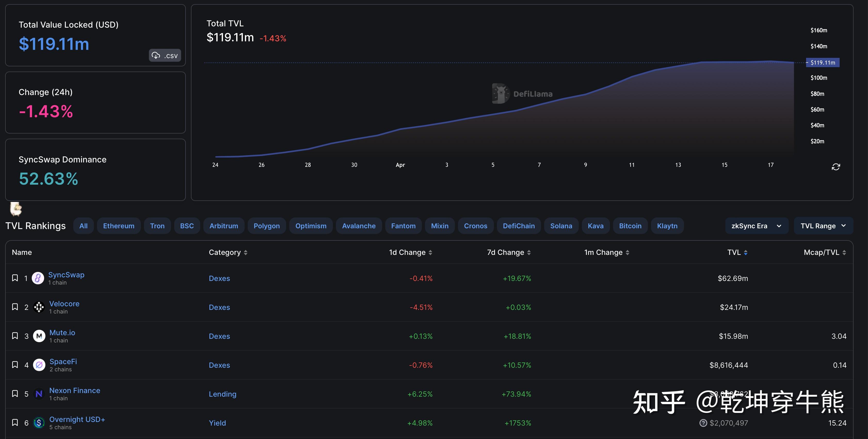The image size is (868, 439).
Task: Open the SyncSwap protocol link
Action: pyautogui.click(x=66, y=275)
